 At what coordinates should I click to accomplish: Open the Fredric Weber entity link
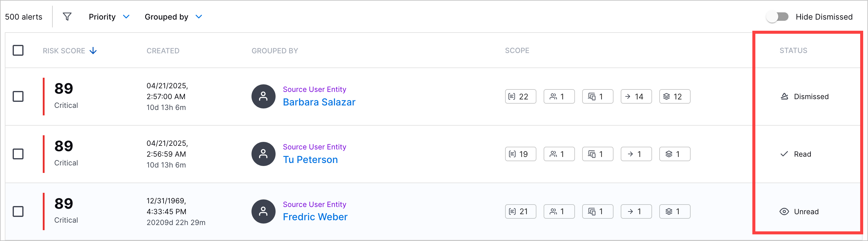click(315, 217)
